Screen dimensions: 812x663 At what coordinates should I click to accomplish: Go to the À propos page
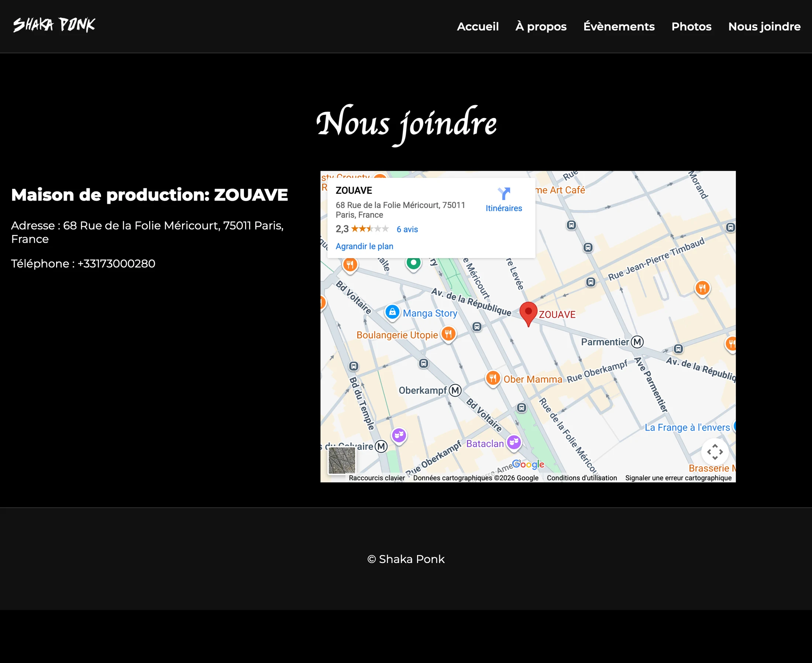pos(541,26)
